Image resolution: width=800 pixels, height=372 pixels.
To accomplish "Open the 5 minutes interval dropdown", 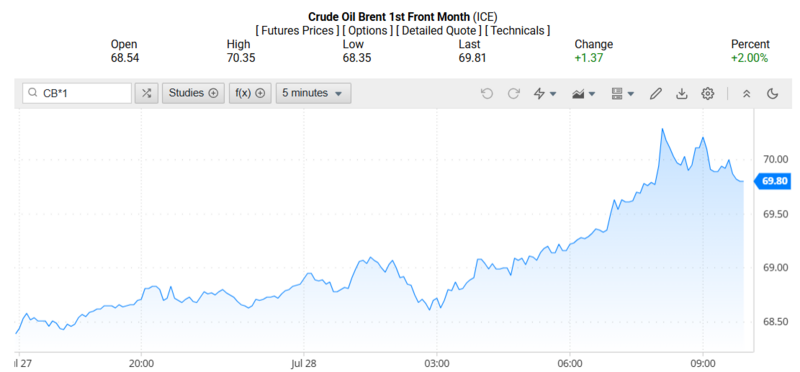I will pos(313,93).
